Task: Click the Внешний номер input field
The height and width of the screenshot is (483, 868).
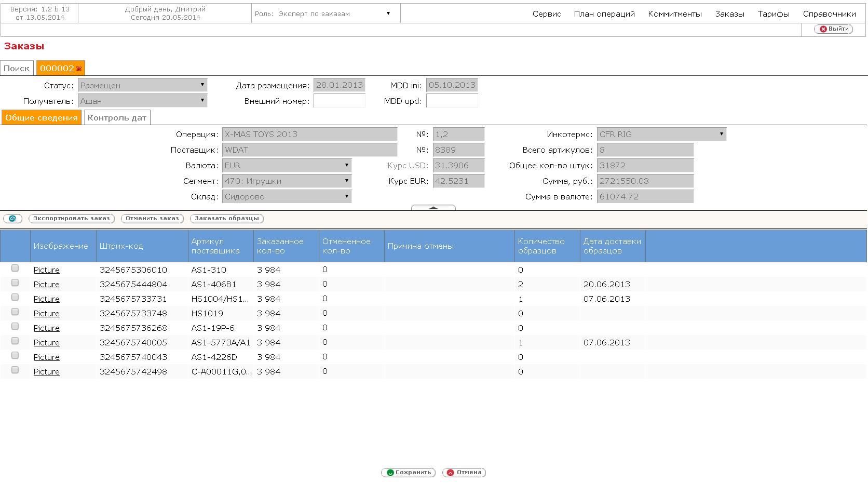Action: coord(340,101)
